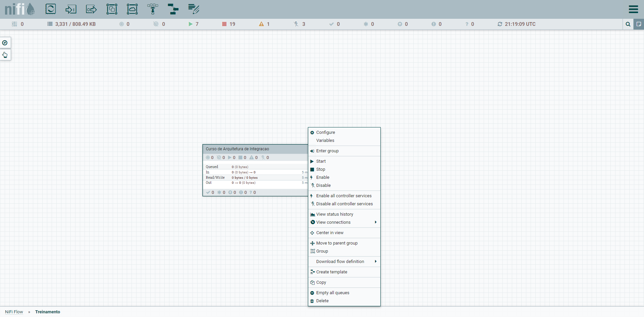The image size is (644, 317).
Task: Select the Template toolbar icon
Action: coord(173,9)
